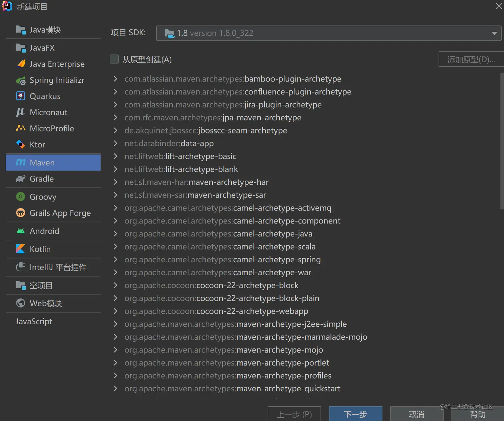Expand jpa-maven-archetype node
The width and height of the screenshot is (504, 421).
point(115,117)
